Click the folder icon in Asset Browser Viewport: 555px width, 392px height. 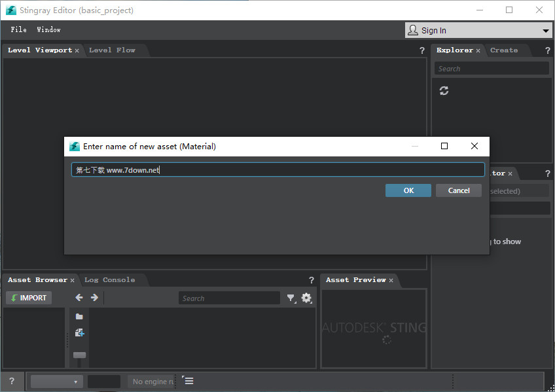tap(79, 316)
